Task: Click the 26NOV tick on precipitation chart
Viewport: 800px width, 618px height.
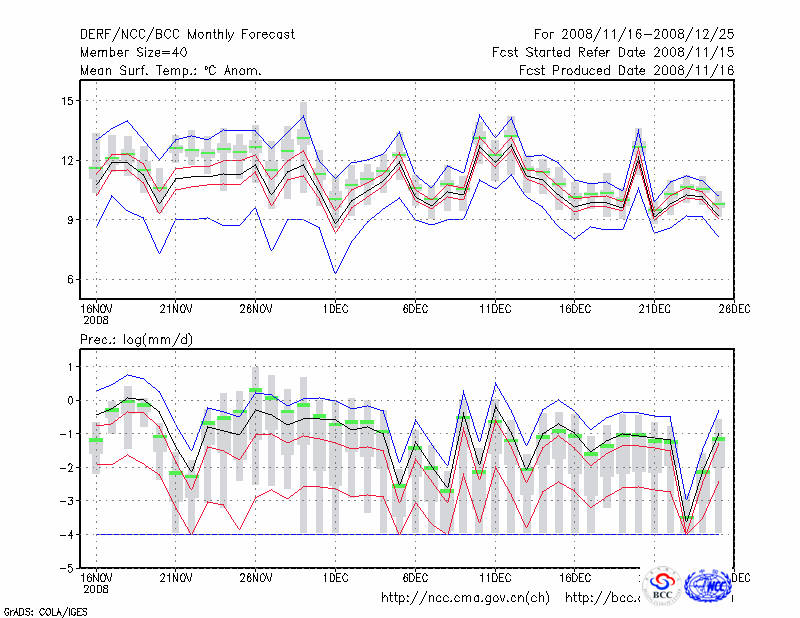Action: [x=256, y=577]
